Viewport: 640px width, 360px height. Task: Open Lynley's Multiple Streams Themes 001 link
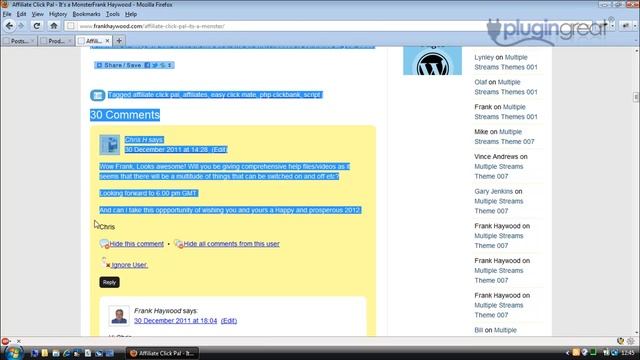click(x=506, y=62)
